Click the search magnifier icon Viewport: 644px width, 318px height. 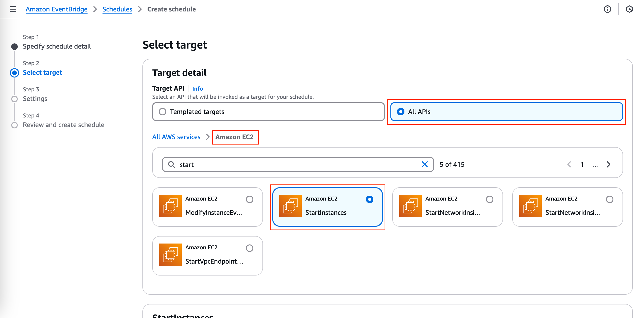pyautogui.click(x=171, y=165)
